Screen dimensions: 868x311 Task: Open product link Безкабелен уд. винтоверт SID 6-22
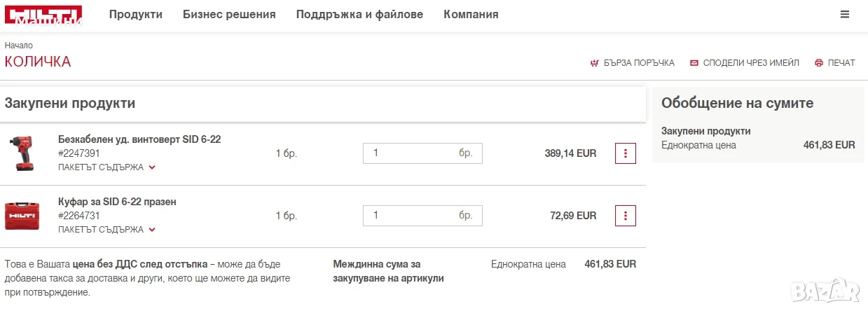[139, 139]
